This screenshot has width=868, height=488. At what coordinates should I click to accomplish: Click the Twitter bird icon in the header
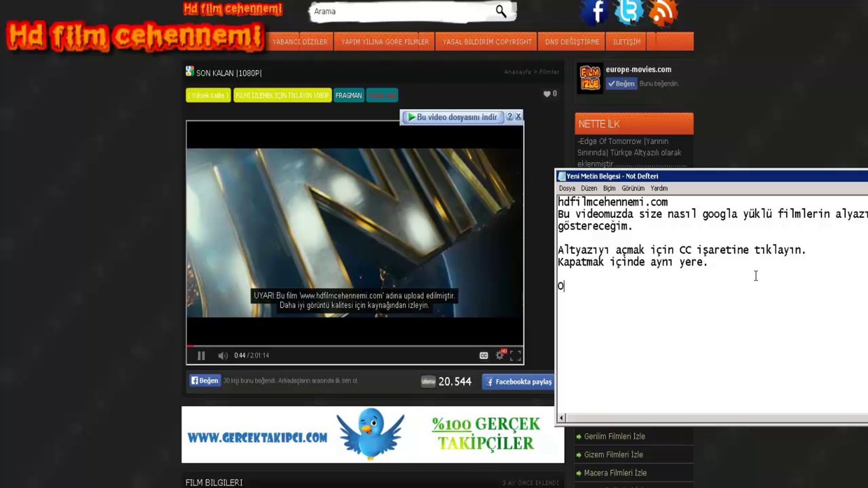(x=628, y=12)
